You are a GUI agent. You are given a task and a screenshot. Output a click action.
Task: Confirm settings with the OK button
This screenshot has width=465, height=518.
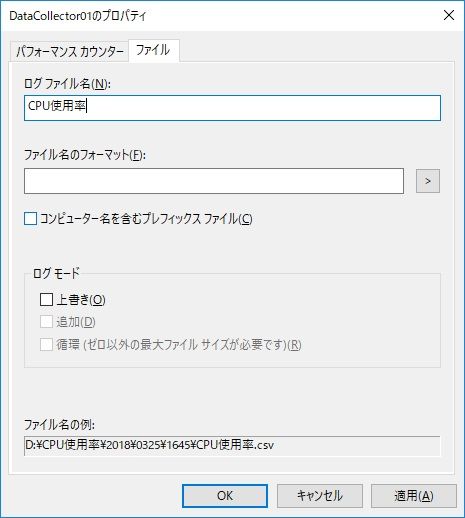point(225,496)
